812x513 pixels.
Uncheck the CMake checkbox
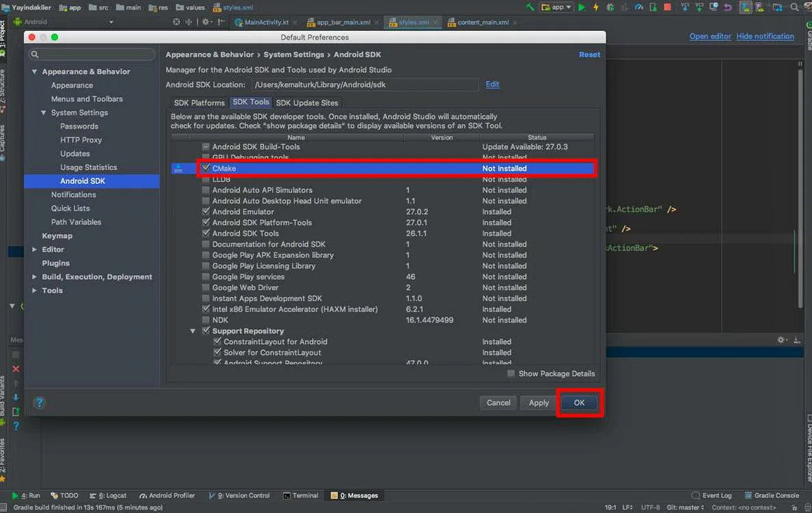[x=206, y=168]
